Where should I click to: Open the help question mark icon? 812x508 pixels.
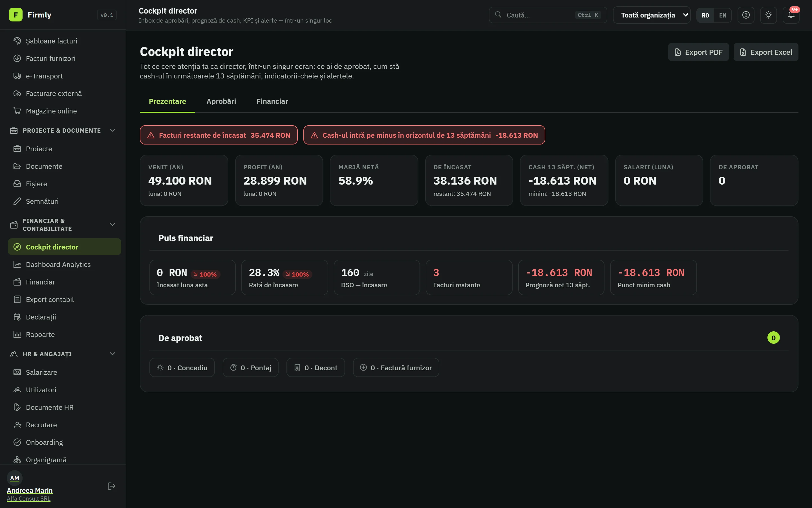(x=746, y=15)
